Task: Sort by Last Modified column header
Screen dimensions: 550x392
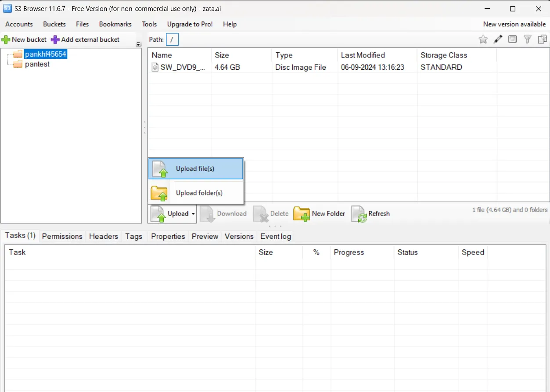Action: coord(377,55)
